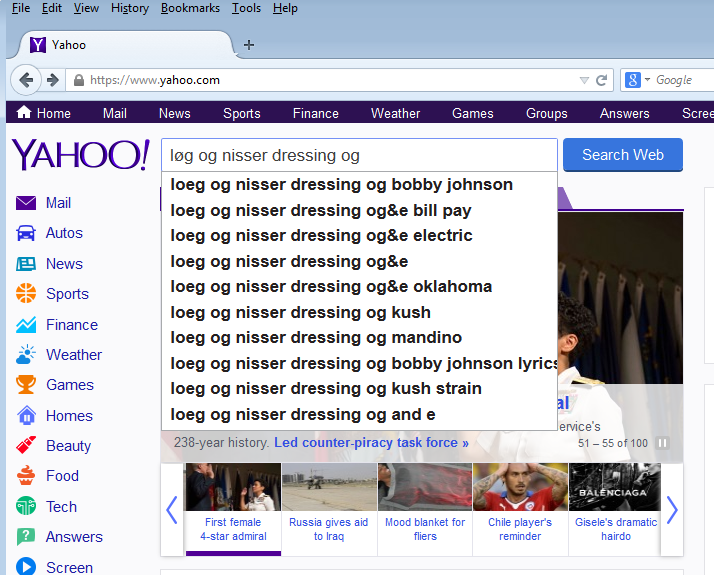Go to previous news carousel items
The width and height of the screenshot is (714, 575).
[172, 510]
